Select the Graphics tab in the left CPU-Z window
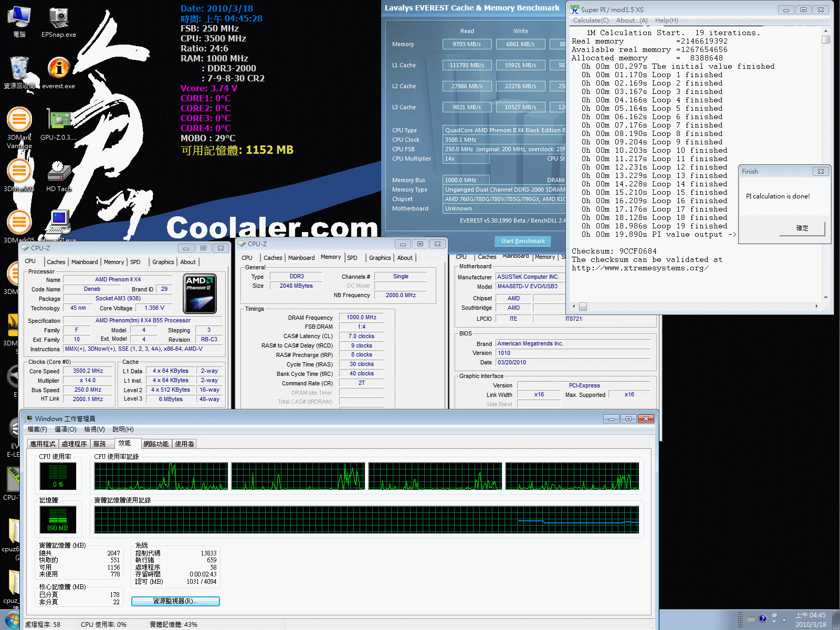Screen dimensions: 840x630 point(163,262)
